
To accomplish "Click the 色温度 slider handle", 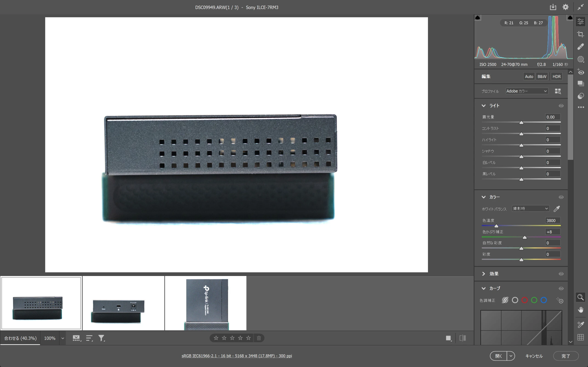I will tap(496, 226).
